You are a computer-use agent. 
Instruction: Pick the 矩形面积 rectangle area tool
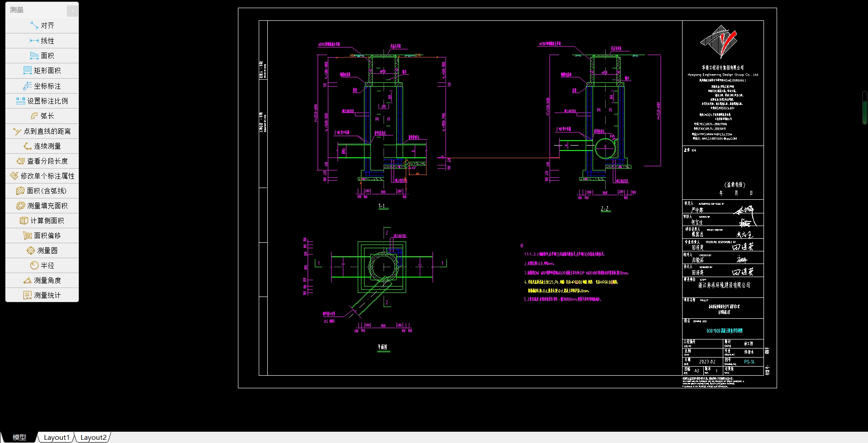(42, 71)
